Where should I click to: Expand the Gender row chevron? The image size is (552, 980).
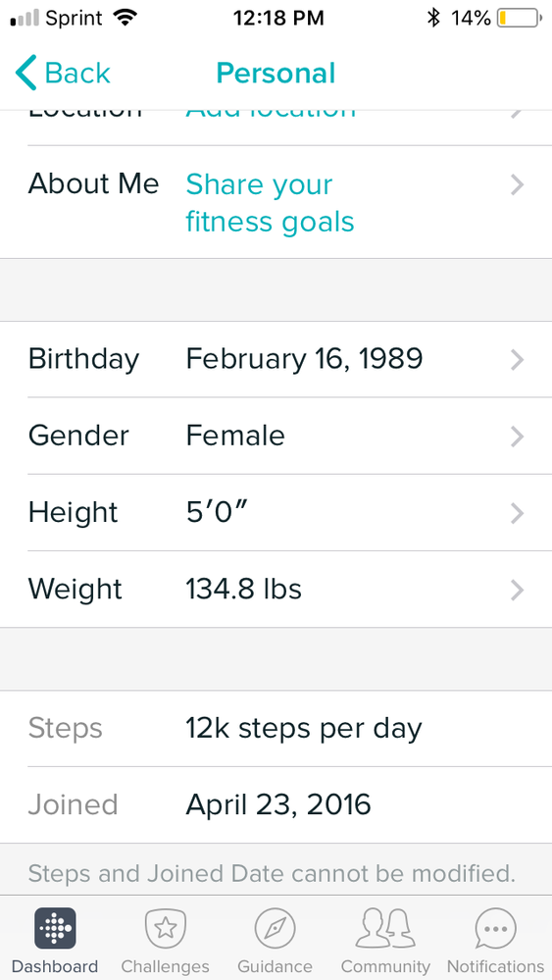(x=517, y=437)
